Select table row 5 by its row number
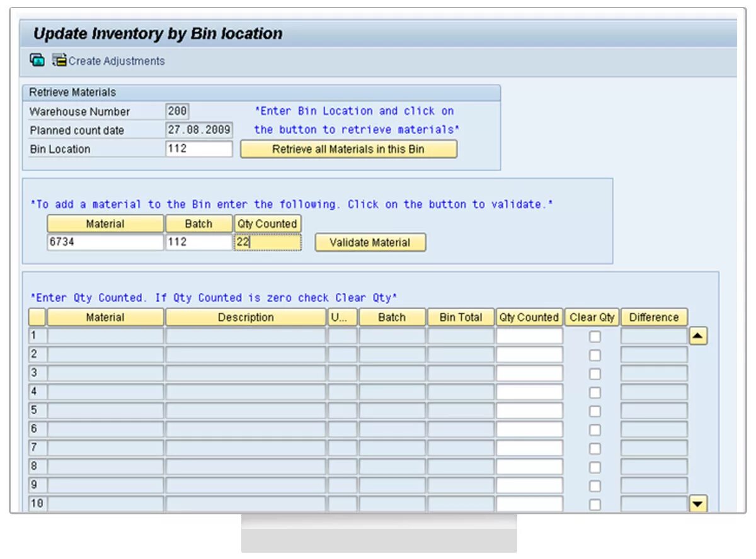Viewport: 756px width, 559px height. click(x=37, y=411)
